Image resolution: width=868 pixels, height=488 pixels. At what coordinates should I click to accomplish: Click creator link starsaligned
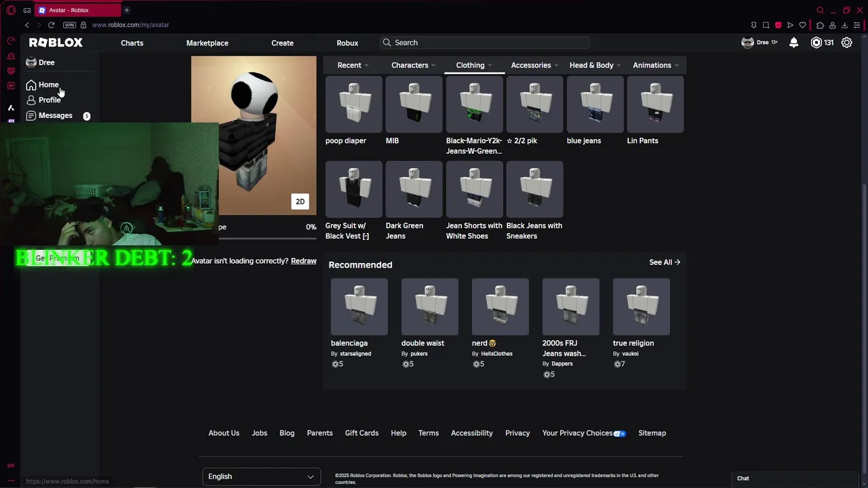355,354
